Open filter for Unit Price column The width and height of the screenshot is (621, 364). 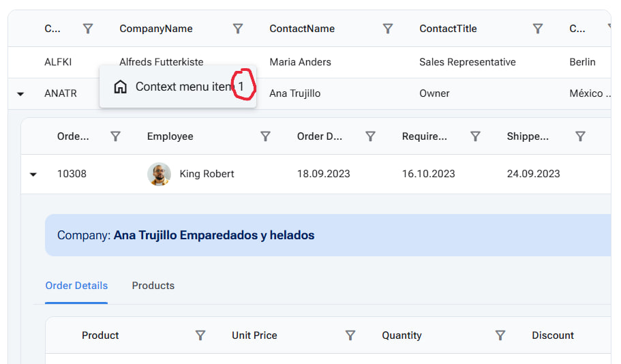tap(350, 335)
